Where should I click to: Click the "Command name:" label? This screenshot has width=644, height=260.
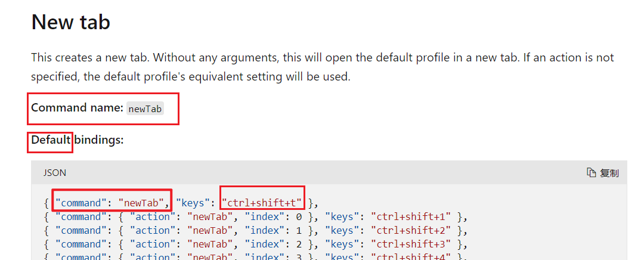click(x=77, y=107)
